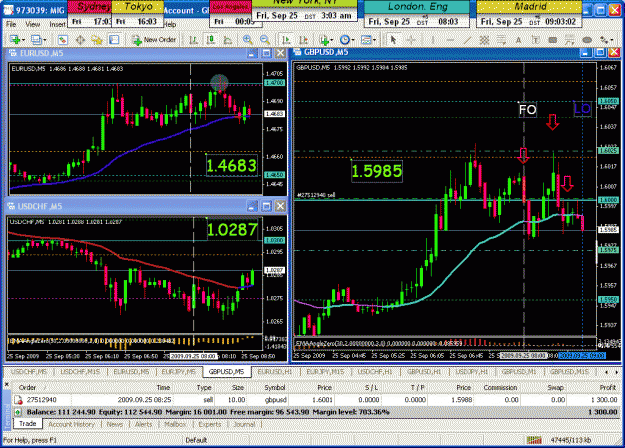
Task: Expand the Profiles dropdown arrow
Action: pyautogui.click(x=44, y=40)
